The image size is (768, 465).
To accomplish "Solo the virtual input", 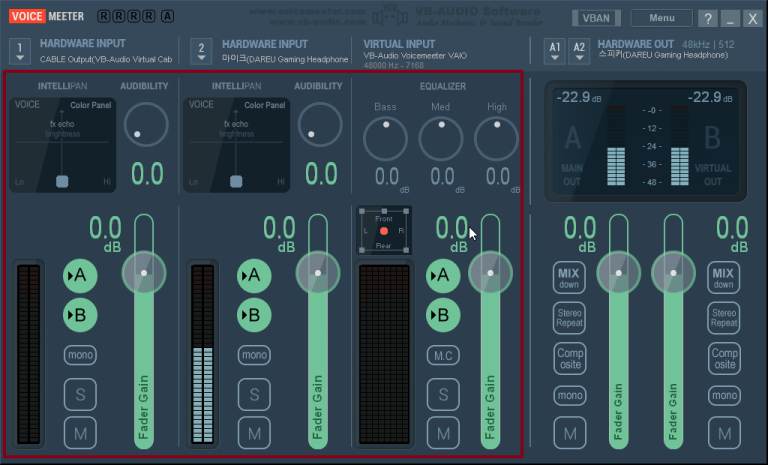I will (443, 394).
